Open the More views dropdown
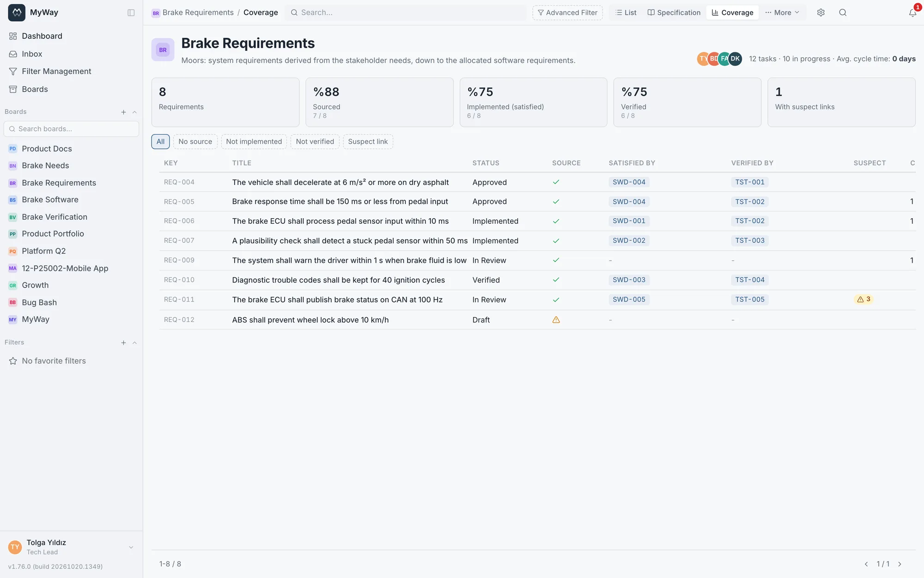 (782, 12)
